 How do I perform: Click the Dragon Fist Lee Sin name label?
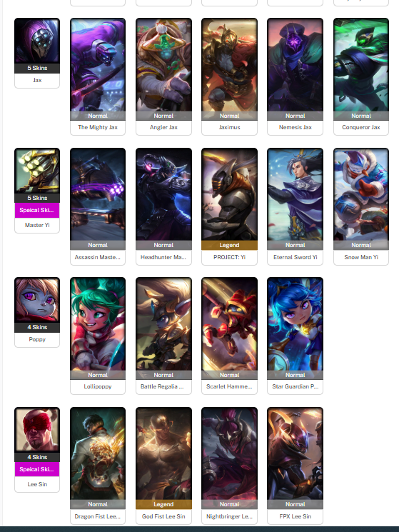click(x=98, y=516)
